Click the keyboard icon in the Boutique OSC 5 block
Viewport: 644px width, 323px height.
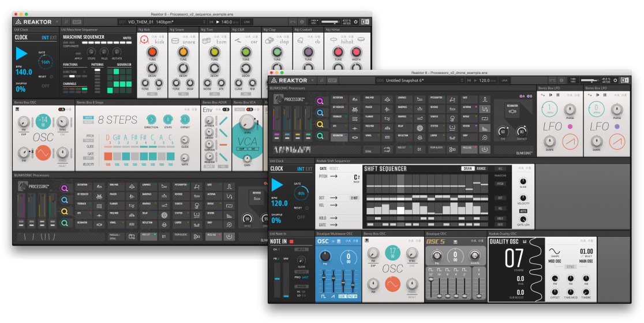click(455, 242)
